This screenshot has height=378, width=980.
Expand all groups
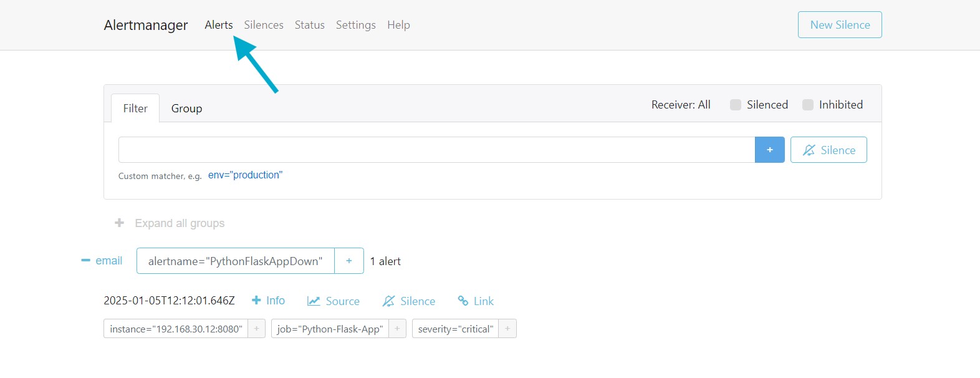pyautogui.click(x=170, y=223)
